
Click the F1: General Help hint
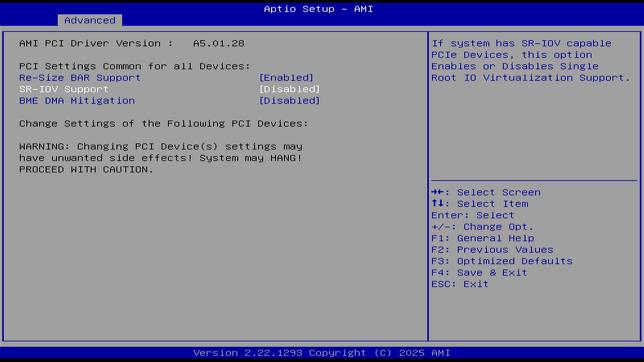click(x=482, y=238)
